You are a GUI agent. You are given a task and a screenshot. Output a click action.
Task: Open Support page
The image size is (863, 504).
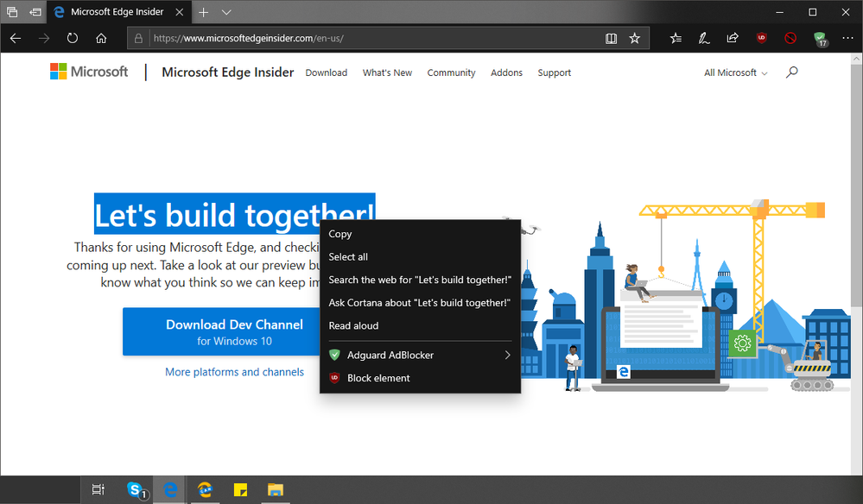[555, 72]
